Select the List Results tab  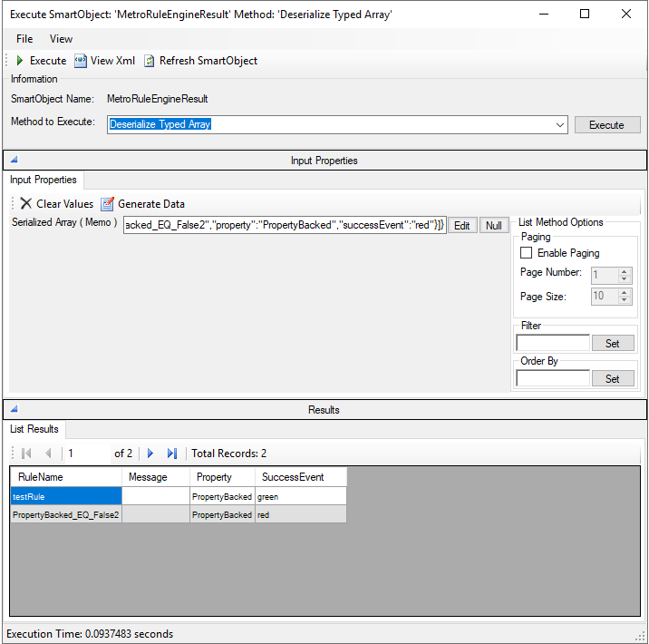pyautogui.click(x=34, y=429)
